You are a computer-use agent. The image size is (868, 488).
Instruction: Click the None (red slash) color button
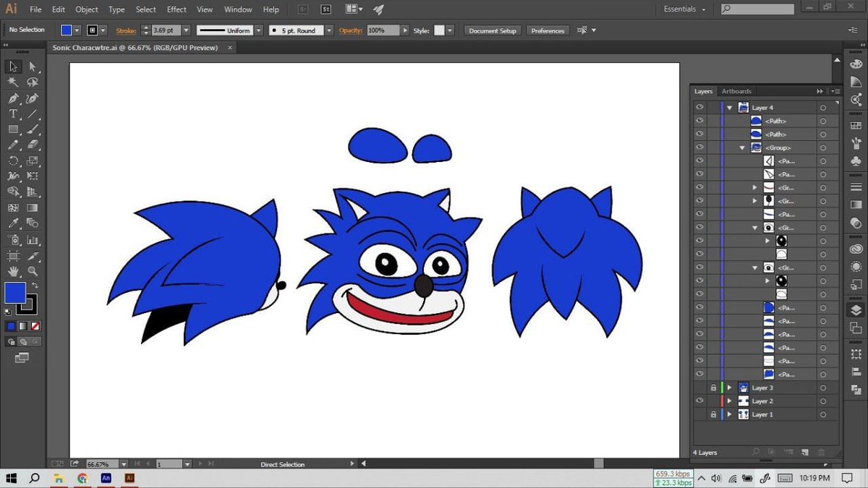pos(35,326)
